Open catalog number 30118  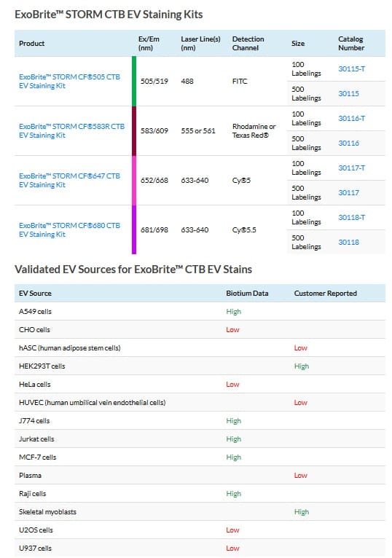348,242
